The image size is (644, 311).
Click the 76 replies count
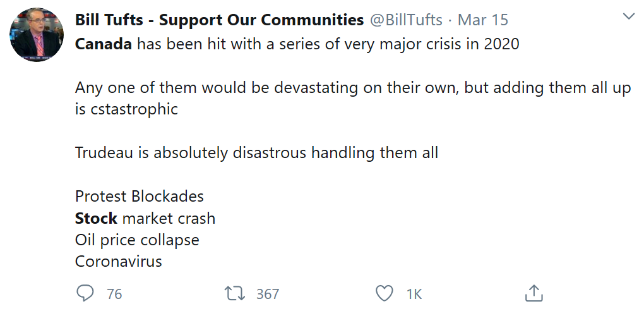point(114,294)
